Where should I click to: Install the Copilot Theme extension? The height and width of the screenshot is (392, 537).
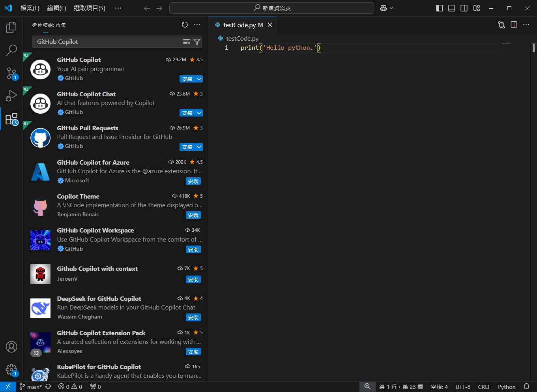(193, 215)
